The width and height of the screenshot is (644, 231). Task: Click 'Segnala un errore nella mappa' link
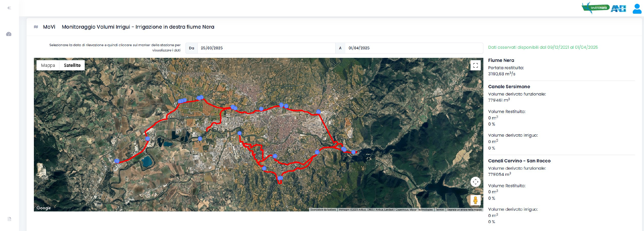pyautogui.click(x=464, y=210)
